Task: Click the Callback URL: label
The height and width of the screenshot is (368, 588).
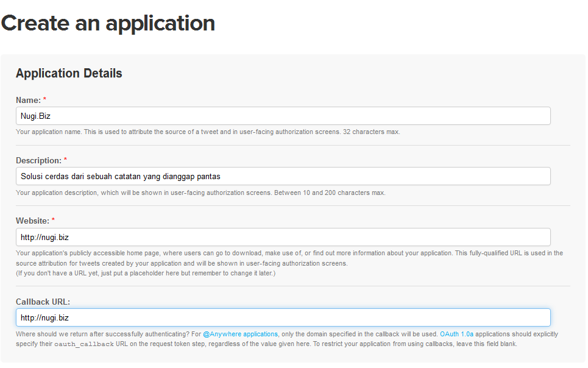Action: tap(43, 302)
